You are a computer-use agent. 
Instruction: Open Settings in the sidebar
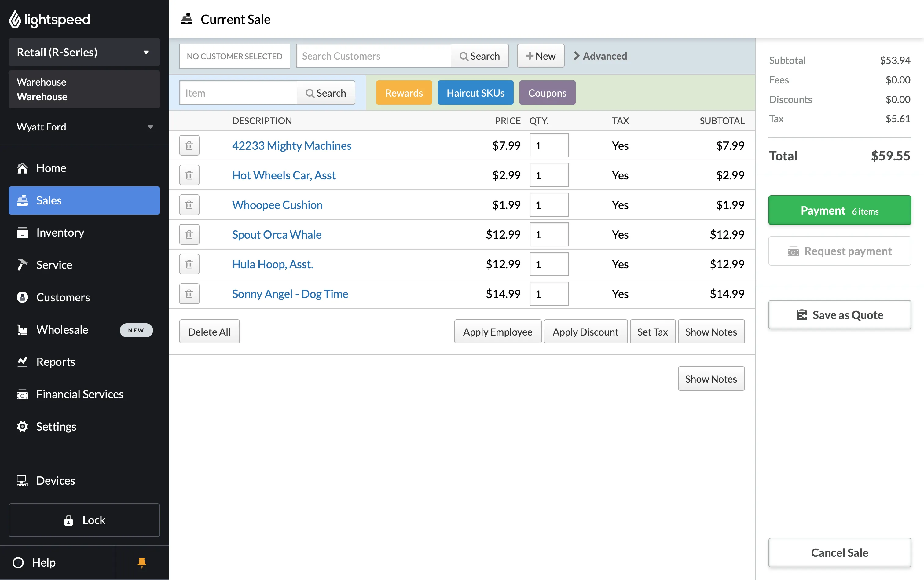(x=84, y=427)
